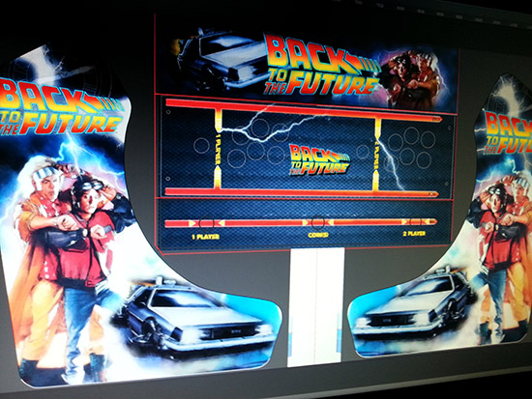532x399 pixels.
Task: Click the control panel center Back to the Future logo
Action: [x=319, y=160]
